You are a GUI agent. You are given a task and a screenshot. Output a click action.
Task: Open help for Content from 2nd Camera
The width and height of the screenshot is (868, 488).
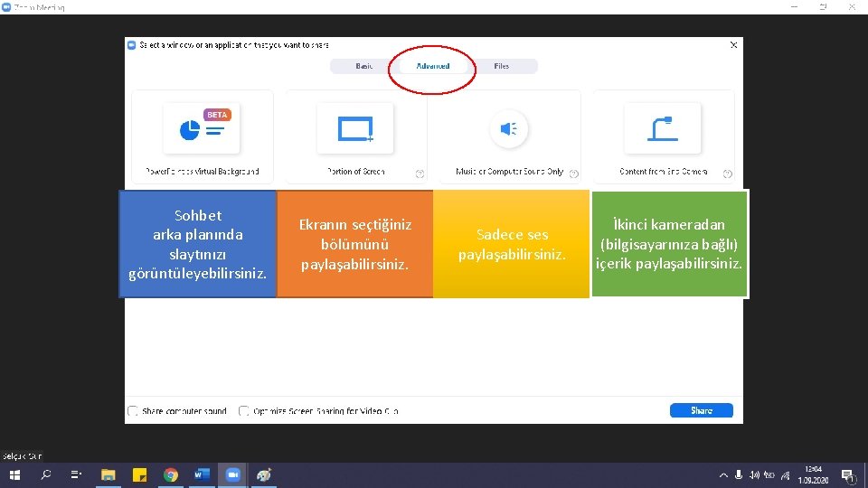727,174
